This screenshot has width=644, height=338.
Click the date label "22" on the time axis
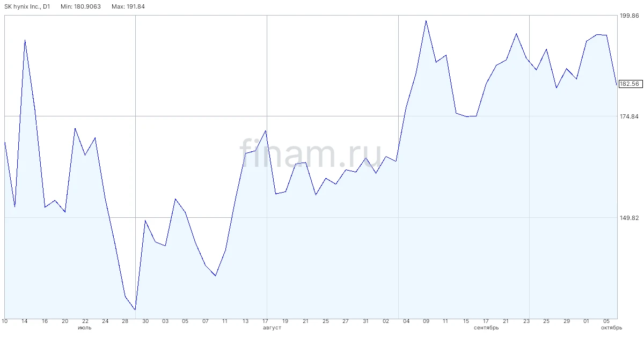coord(85,321)
